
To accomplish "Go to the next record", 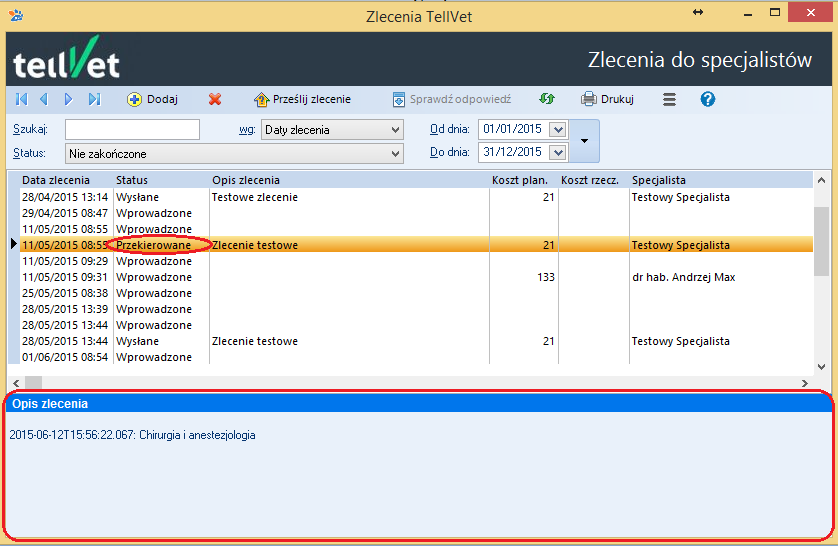I will (68, 99).
